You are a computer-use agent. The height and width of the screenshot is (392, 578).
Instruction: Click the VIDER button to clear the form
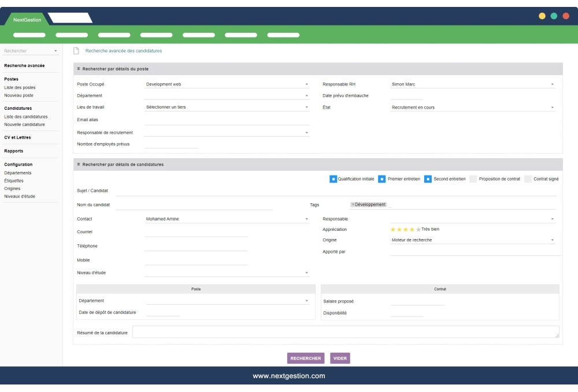pos(340,358)
